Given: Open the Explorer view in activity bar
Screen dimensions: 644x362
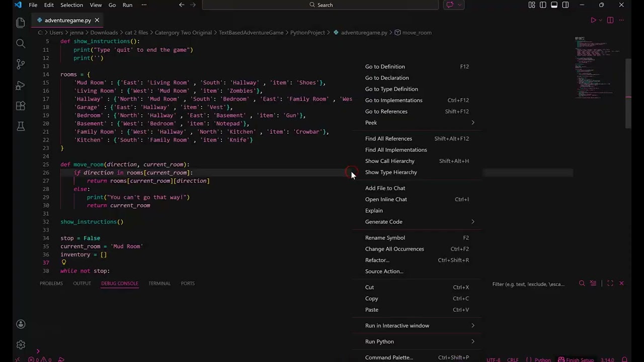Looking at the screenshot, I should [21, 23].
